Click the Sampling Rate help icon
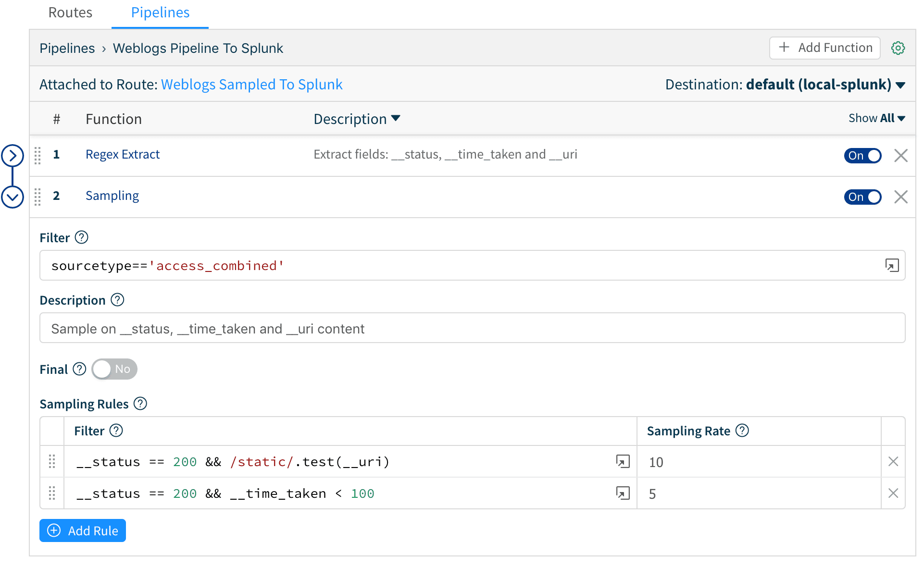Screen dimensions: 924x567 click(742, 431)
